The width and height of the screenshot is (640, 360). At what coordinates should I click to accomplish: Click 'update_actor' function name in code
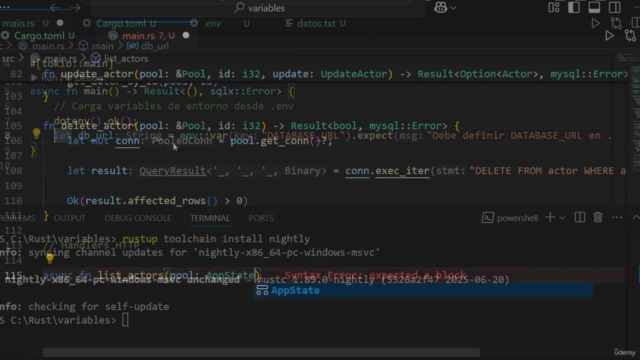click(97, 74)
